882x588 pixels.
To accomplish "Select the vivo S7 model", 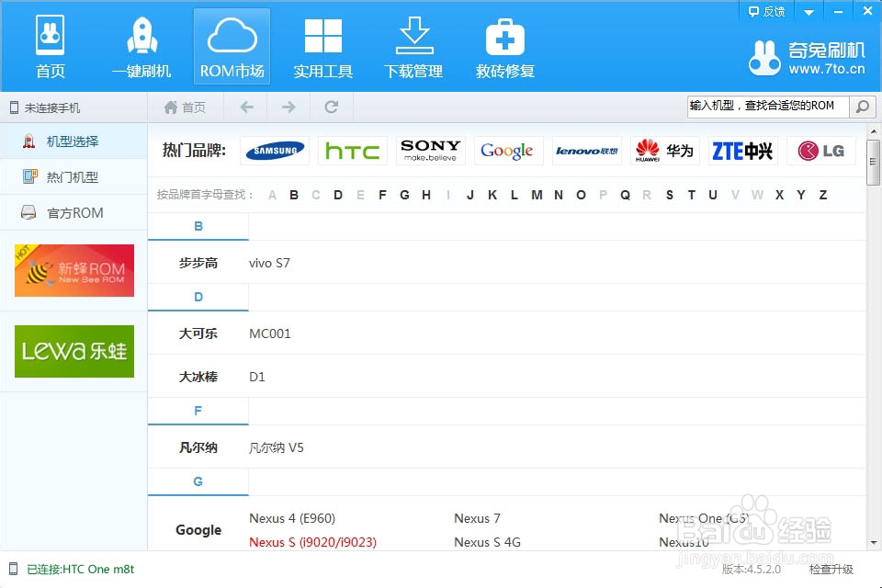I will pos(269,263).
